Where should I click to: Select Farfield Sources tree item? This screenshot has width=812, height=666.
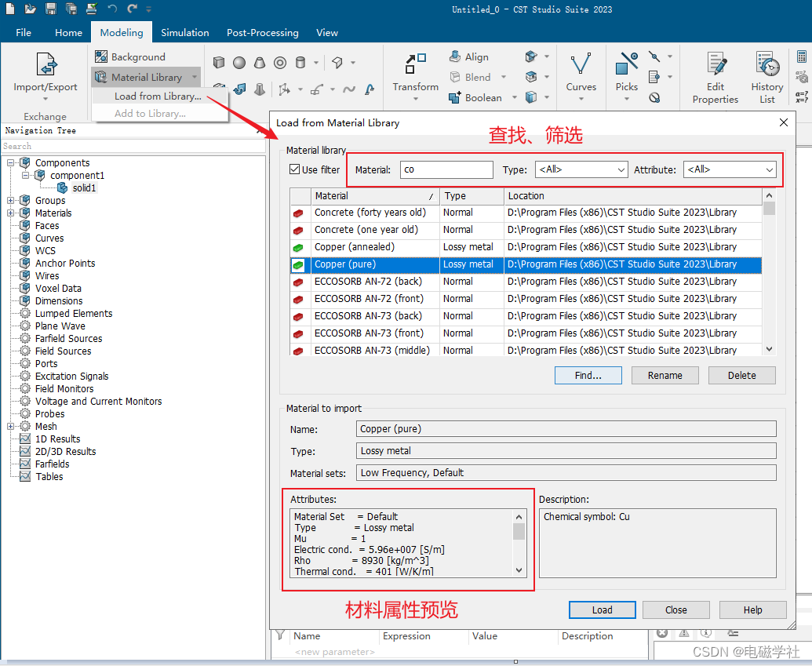point(68,339)
